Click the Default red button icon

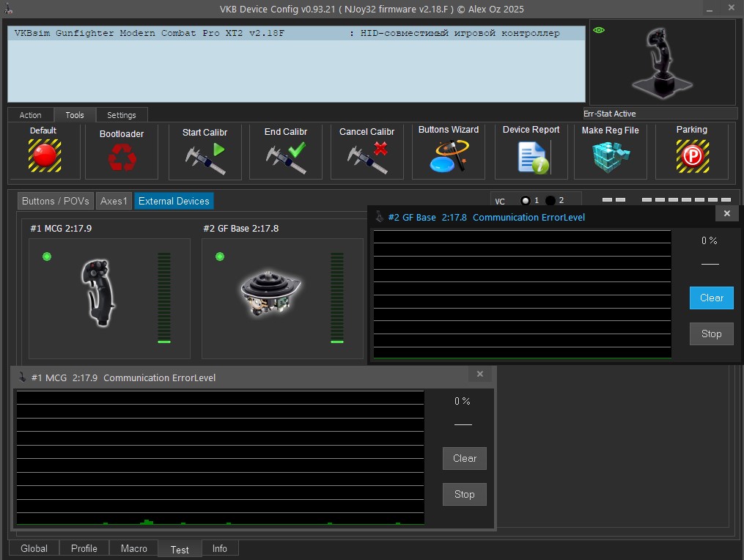point(45,155)
